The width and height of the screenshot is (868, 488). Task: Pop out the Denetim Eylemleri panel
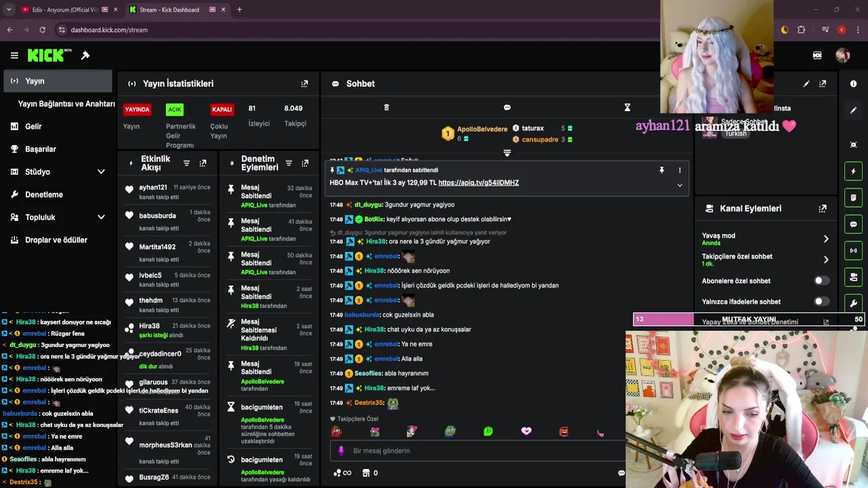point(304,163)
